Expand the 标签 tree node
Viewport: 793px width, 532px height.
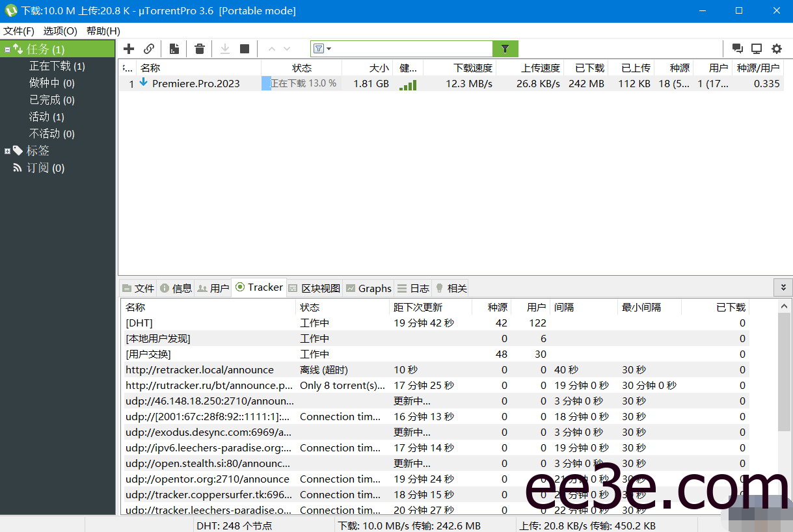[6, 150]
